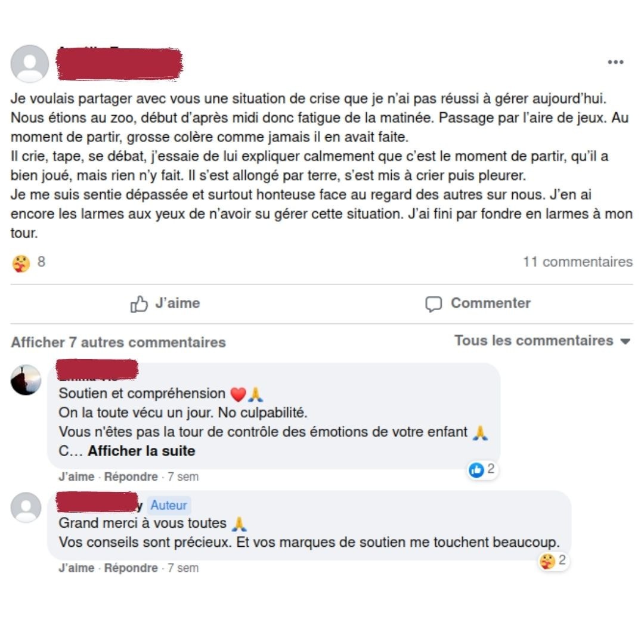
Task: Open the first commenter's dark profile photo
Action: [26, 380]
